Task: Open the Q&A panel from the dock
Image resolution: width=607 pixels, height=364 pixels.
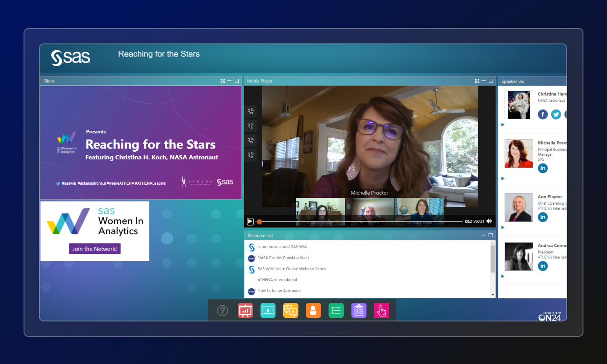Action: click(x=290, y=311)
